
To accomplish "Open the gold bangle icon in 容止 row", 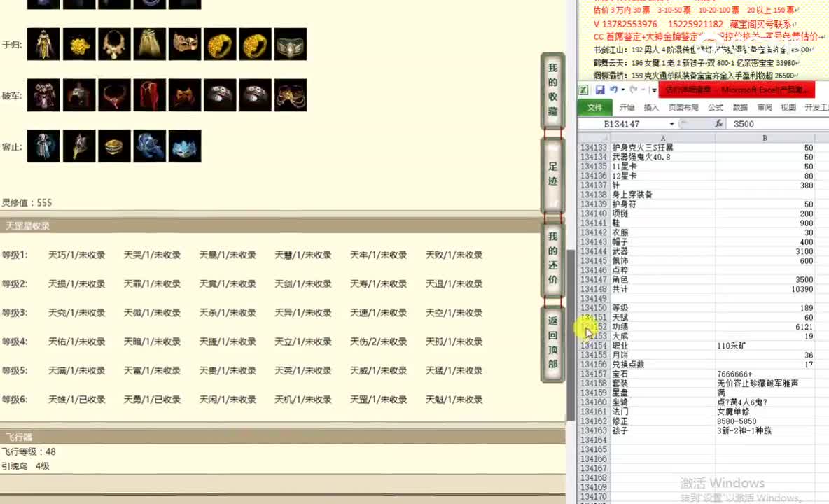I will pos(114,146).
